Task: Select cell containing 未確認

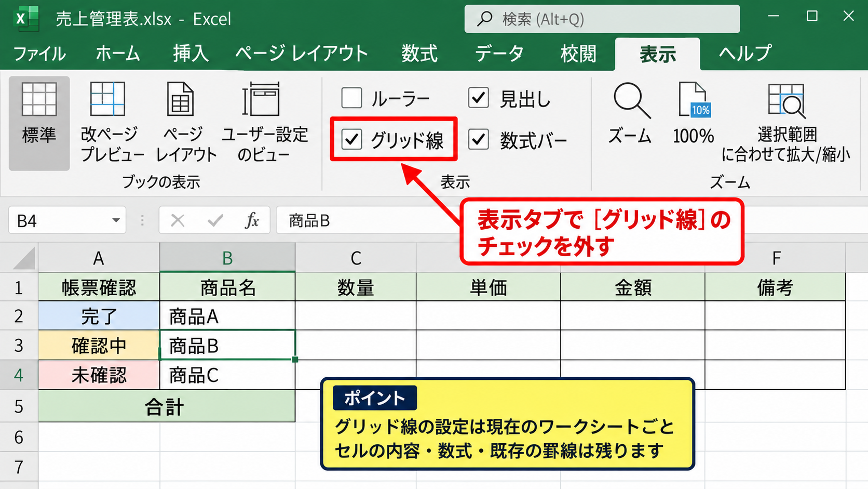Action: click(x=99, y=375)
